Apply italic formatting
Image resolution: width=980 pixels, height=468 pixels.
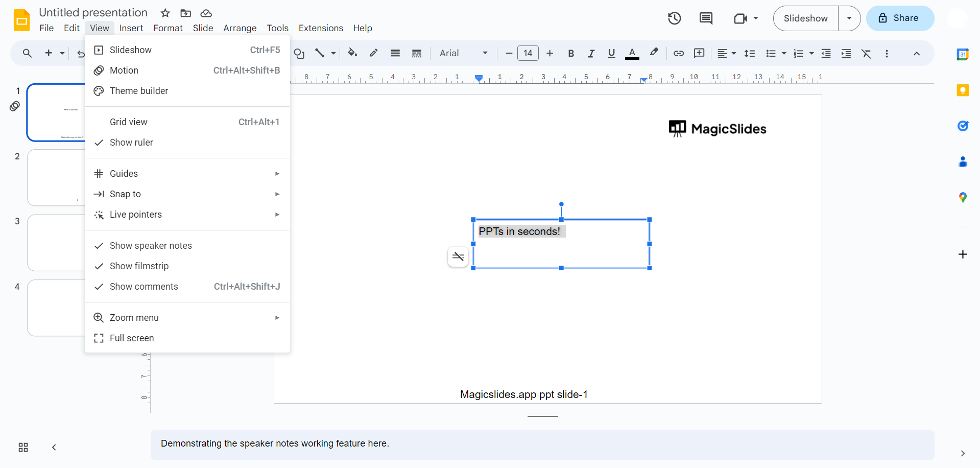[x=591, y=53]
